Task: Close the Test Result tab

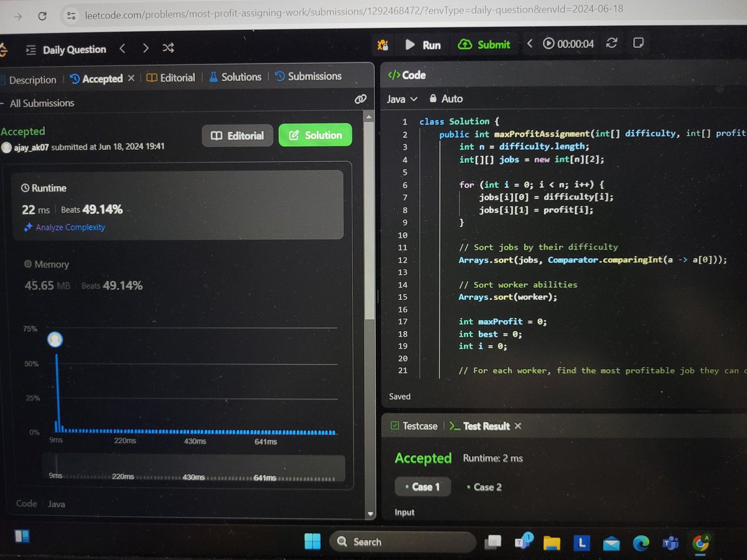Action: 518,426
